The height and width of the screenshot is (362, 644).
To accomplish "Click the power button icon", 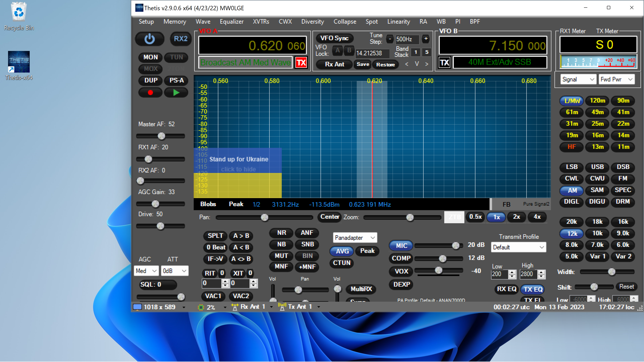I will pyautogui.click(x=149, y=39).
